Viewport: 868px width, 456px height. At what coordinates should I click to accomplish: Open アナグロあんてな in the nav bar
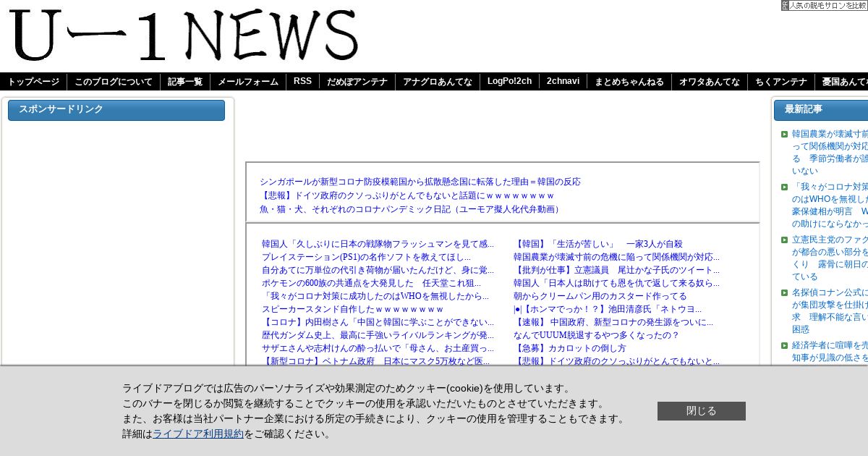tap(438, 82)
